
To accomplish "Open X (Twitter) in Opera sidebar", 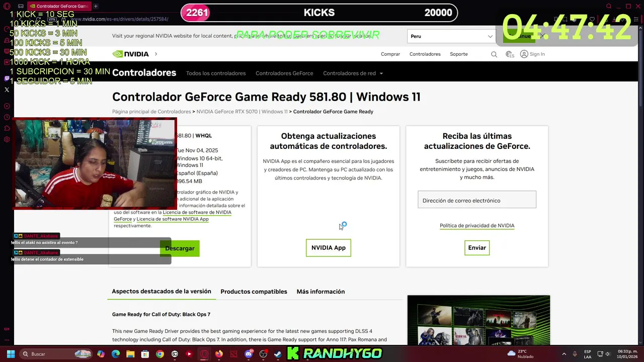I will tap(7, 89).
